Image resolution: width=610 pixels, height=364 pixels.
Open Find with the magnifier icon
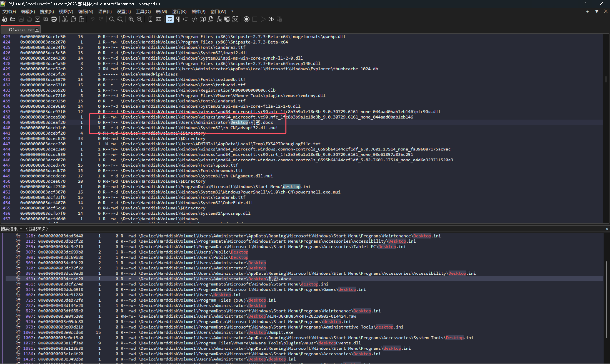coord(112,19)
